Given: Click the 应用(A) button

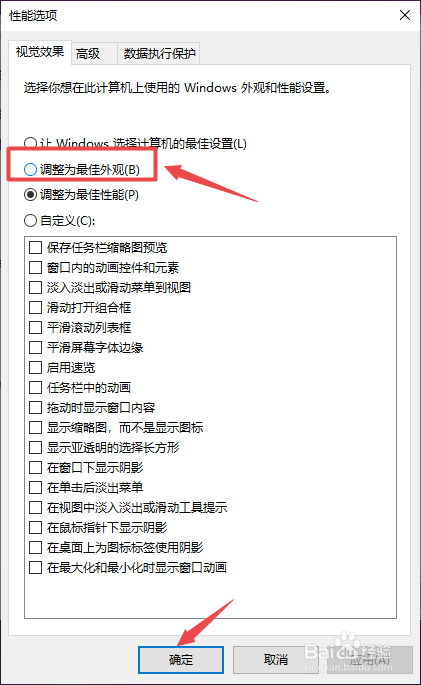Looking at the screenshot, I should 370,660.
